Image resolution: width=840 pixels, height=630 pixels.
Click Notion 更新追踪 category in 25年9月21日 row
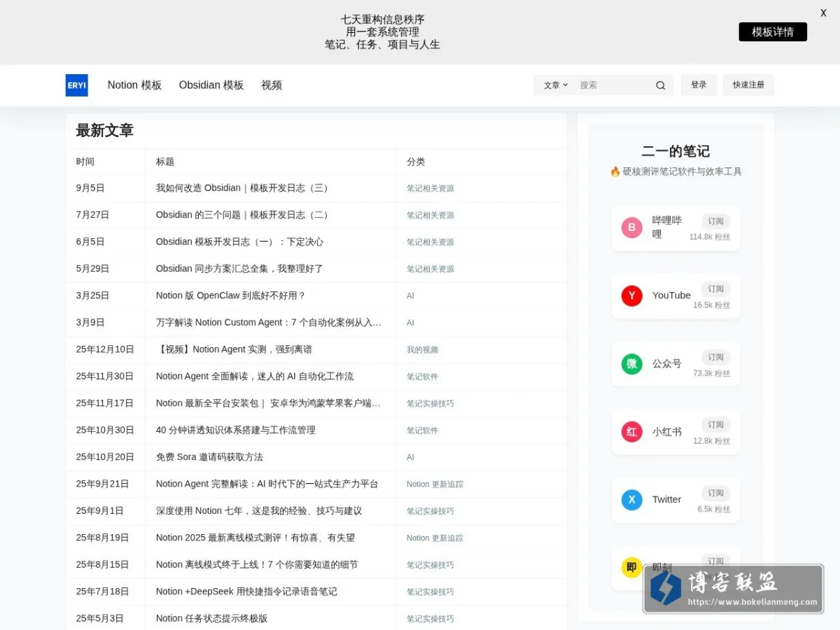(435, 484)
